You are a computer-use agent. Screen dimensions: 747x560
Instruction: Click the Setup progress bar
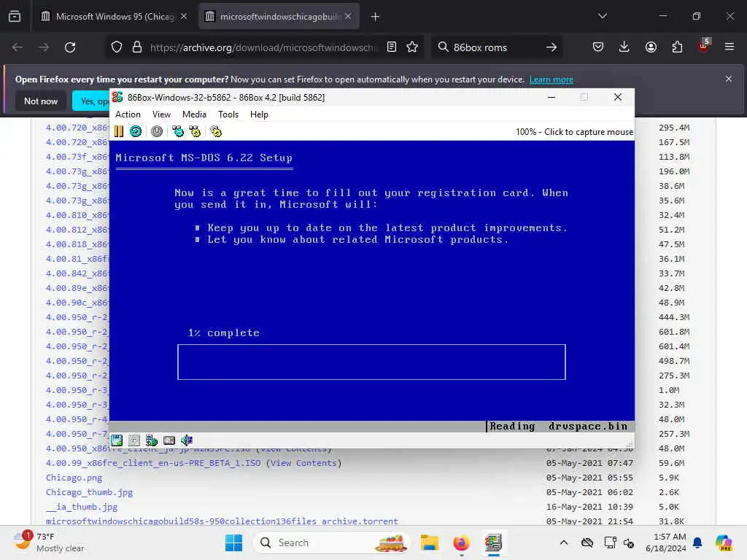coord(371,362)
